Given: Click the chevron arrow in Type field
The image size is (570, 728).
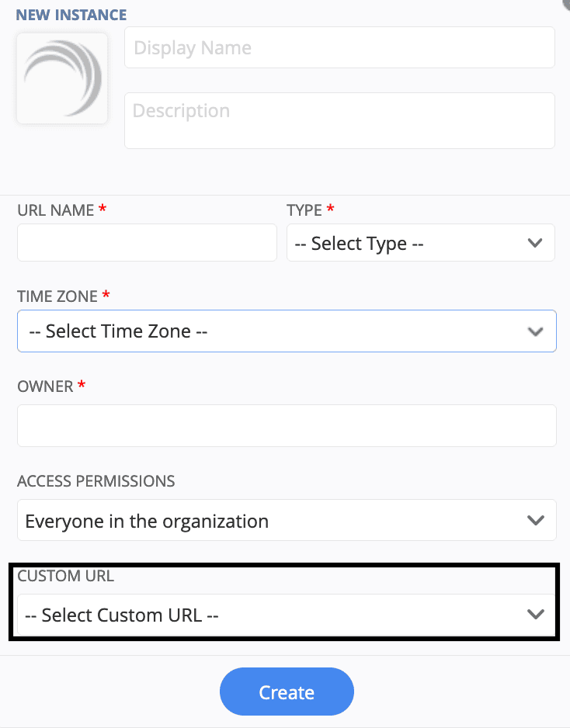Looking at the screenshot, I should coord(534,243).
